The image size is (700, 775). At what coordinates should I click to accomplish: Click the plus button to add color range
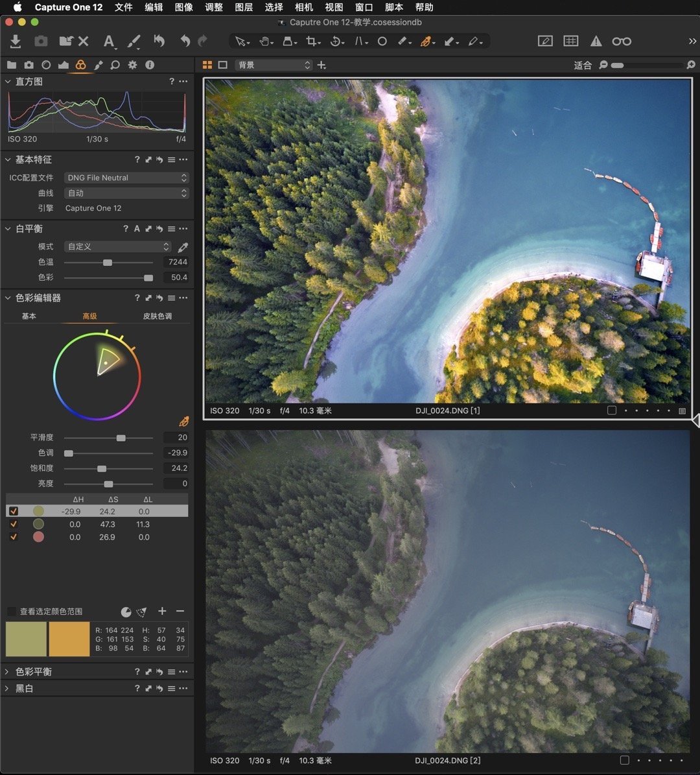click(162, 611)
